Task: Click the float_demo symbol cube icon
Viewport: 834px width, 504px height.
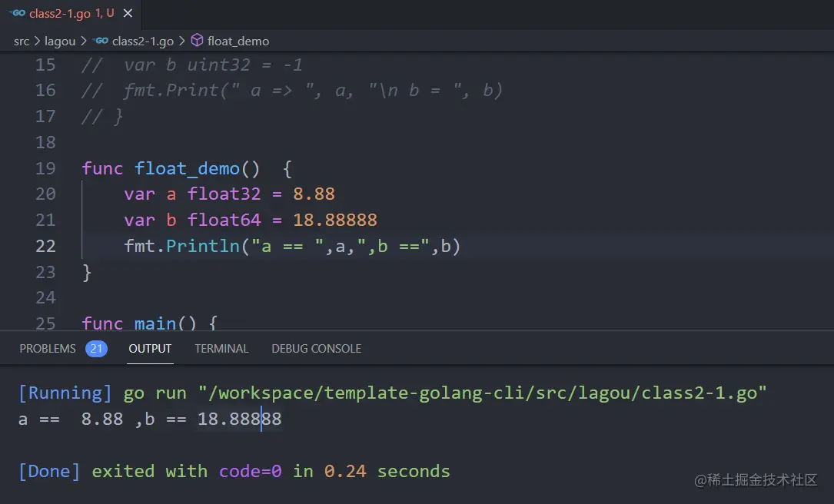Action: [x=197, y=41]
